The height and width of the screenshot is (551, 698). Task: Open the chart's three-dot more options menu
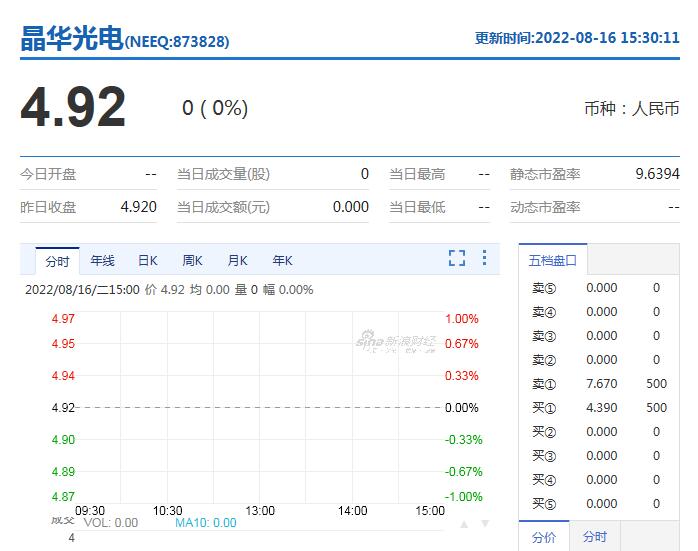(x=485, y=259)
